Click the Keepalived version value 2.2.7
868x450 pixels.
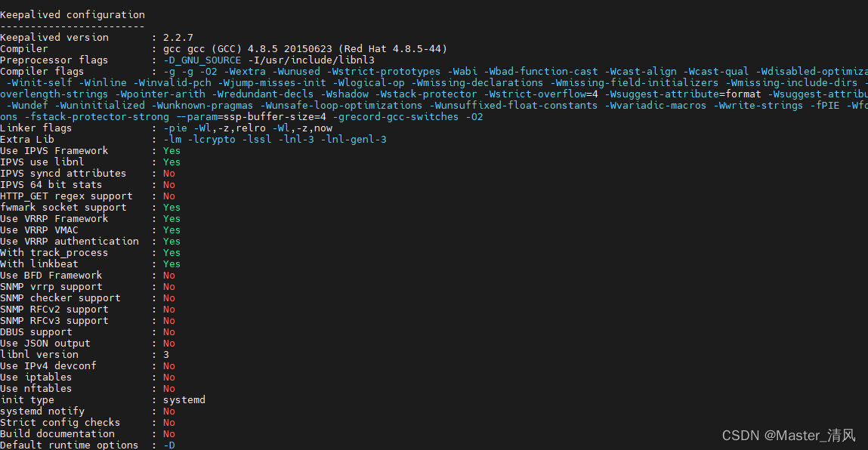tap(178, 37)
